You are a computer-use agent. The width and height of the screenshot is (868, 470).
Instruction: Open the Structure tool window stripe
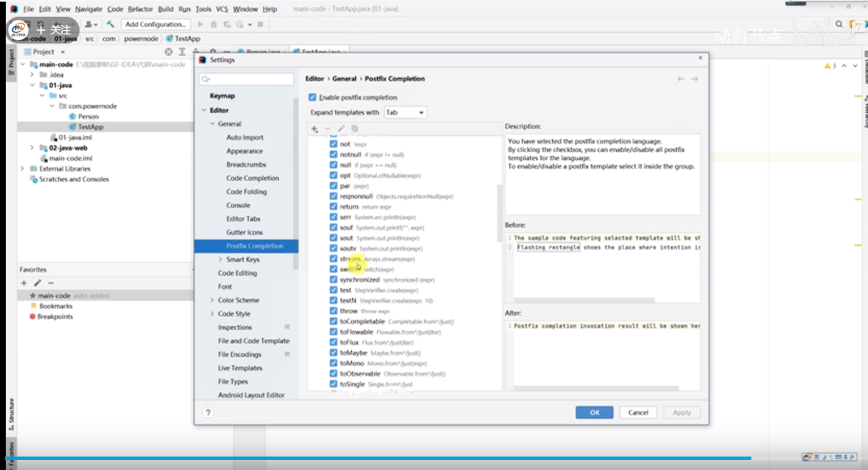[x=12, y=414]
